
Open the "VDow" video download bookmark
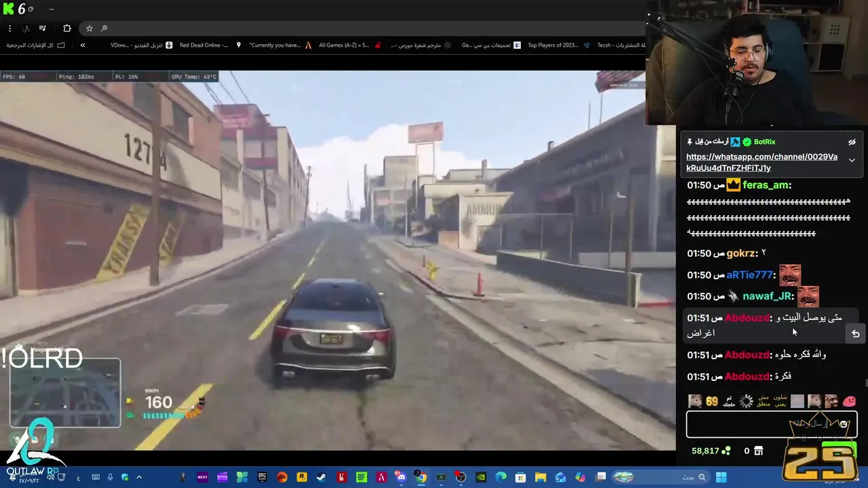click(x=141, y=45)
